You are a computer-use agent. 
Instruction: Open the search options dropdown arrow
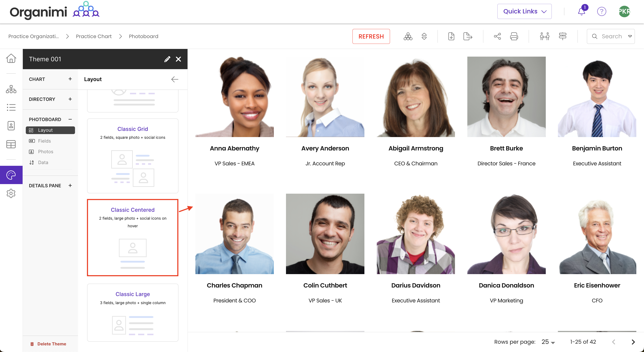point(630,36)
